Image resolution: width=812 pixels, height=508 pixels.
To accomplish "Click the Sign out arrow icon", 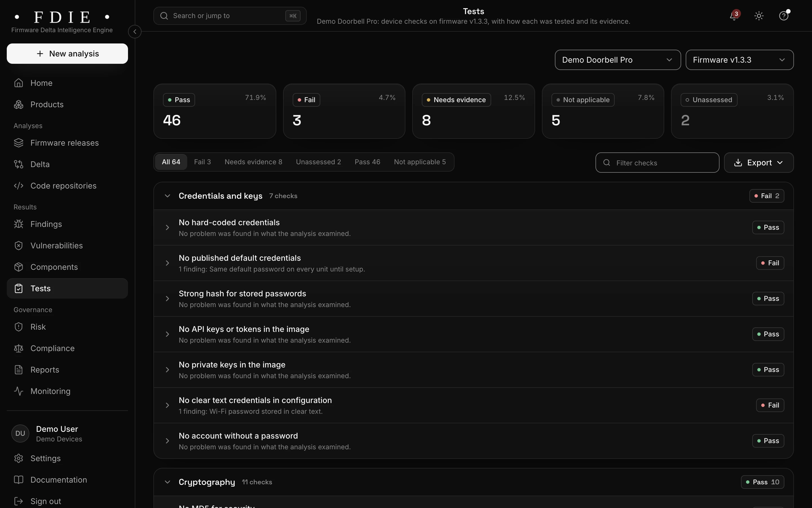I will (x=18, y=501).
